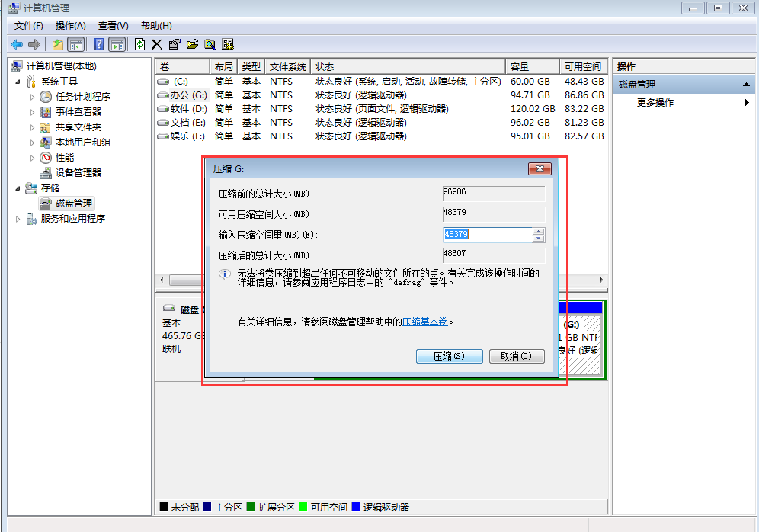The width and height of the screenshot is (759, 532).
Task: Click the Delete X toolbar icon
Action: click(x=156, y=44)
